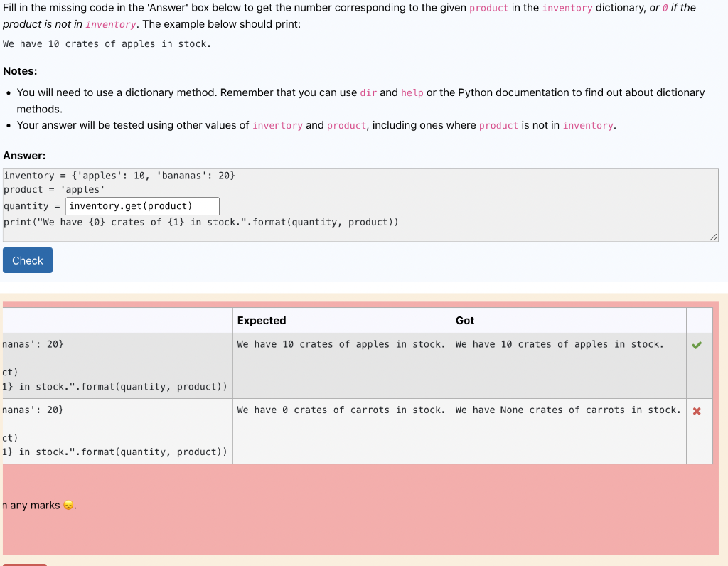Click the green checkmark on the first test
The height and width of the screenshot is (566, 728).
[698, 344]
